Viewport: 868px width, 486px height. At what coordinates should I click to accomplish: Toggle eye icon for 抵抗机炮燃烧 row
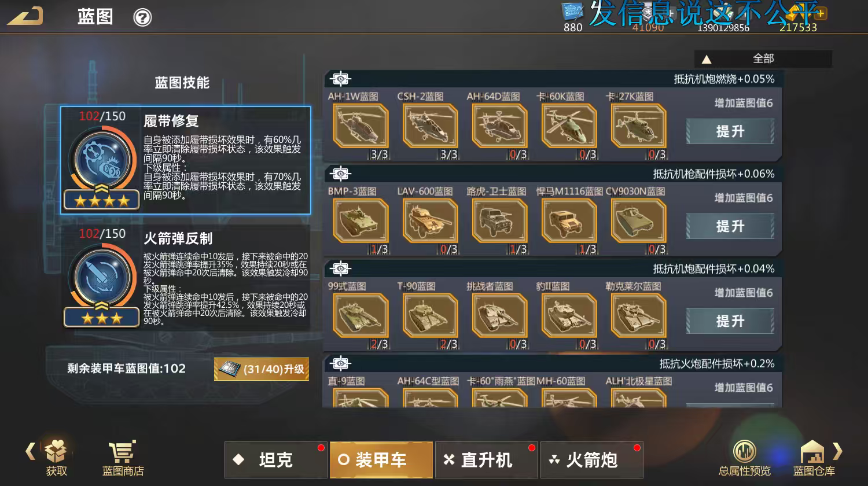tap(341, 79)
